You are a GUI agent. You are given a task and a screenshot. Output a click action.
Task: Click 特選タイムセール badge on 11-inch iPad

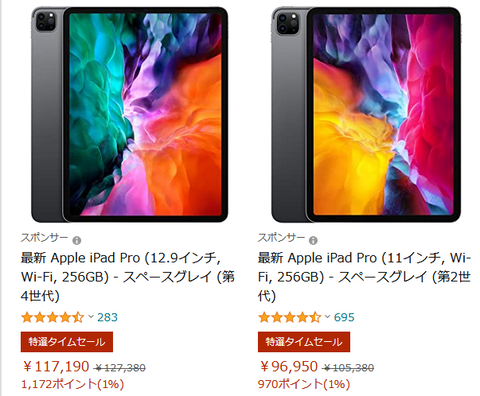(304, 342)
